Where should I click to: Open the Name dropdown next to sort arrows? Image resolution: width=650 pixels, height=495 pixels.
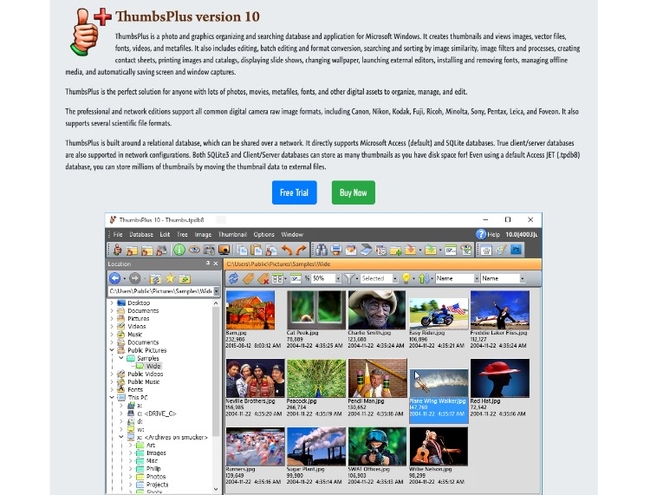click(477, 279)
